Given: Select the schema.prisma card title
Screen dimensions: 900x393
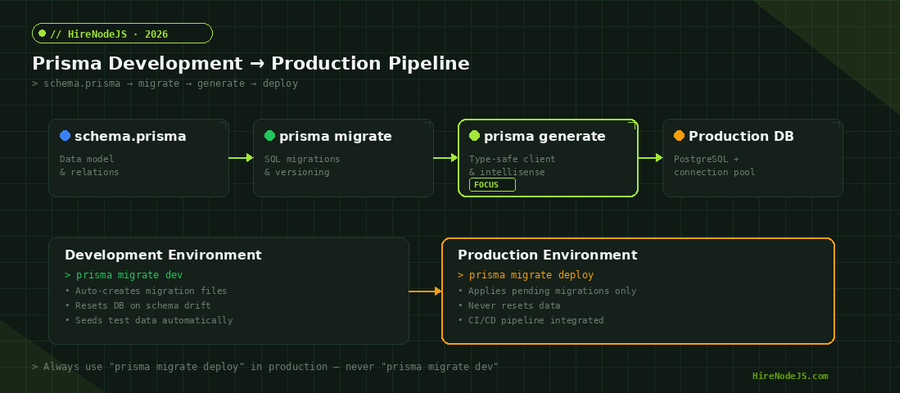Looking at the screenshot, I should click(130, 137).
